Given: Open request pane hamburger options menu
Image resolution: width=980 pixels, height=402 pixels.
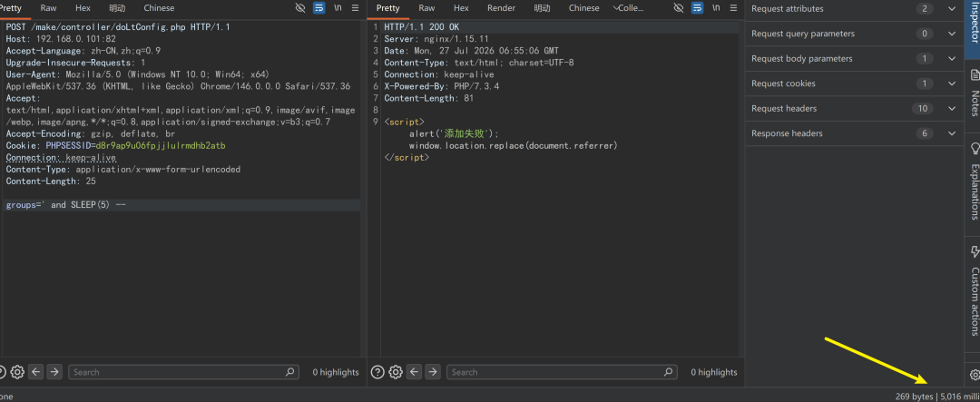Looking at the screenshot, I should pyautogui.click(x=355, y=8).
